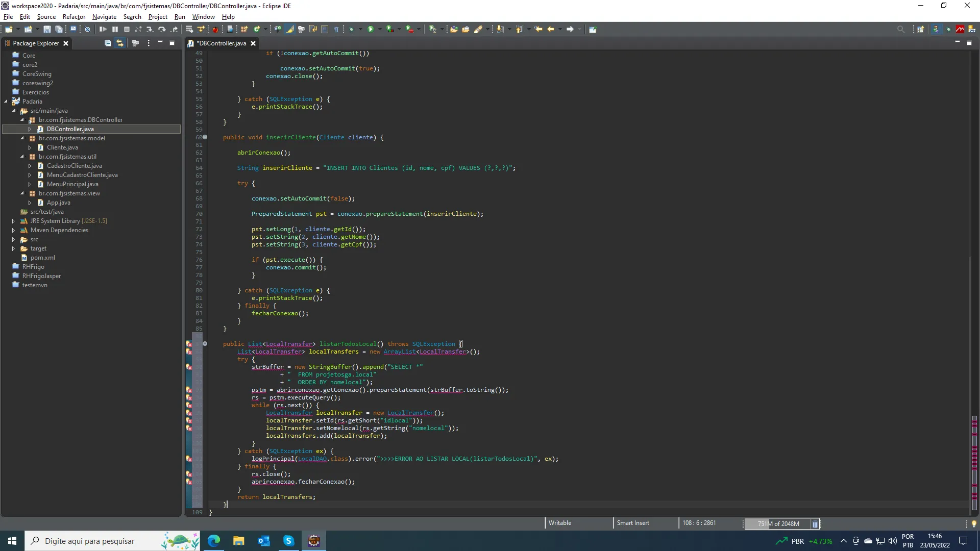This screenshot has width=980, height=551.
Task: Click Collapse All in Package Explorer
Action: (108, 43)
